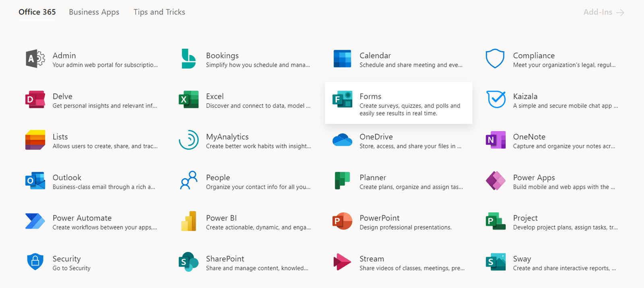Select the Office 365 tab
This screenshot has width=644, height=288.
point(37,12)
